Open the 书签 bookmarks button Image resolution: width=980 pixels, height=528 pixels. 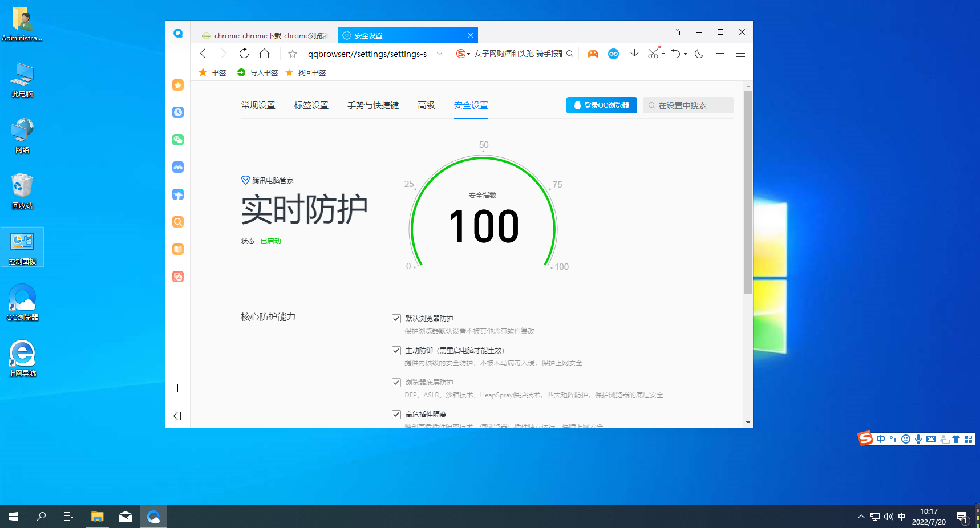[212, 72]
